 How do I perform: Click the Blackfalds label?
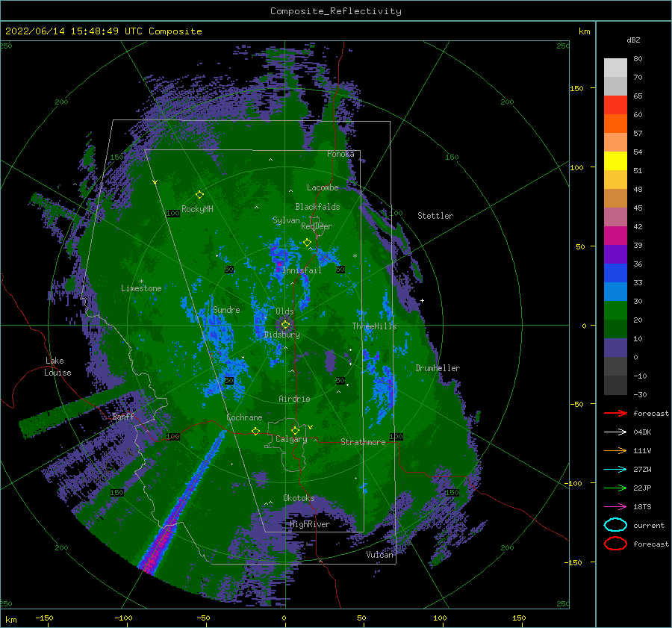click(317, 207)
